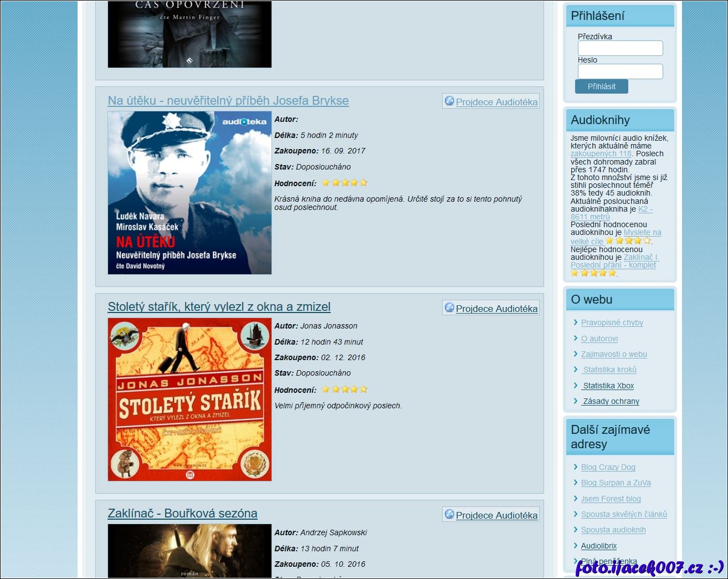Open O autorovi page link
The image size is (728, 579).
[599, 339]
